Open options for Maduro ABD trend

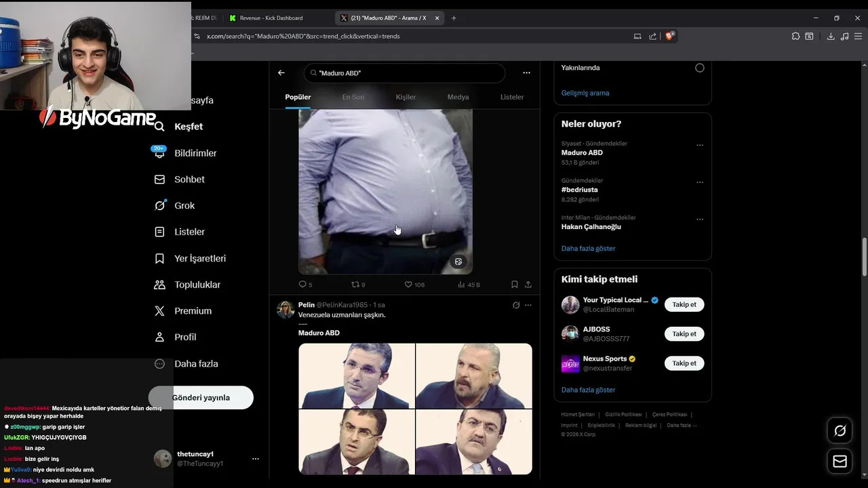pos(700,145)
